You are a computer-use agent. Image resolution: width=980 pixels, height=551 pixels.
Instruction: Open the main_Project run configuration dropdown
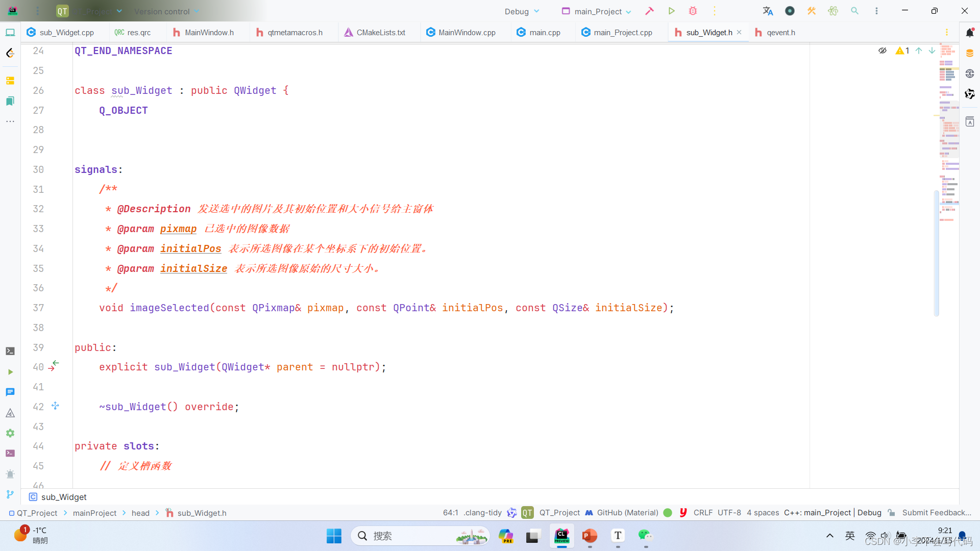[596, 11]
